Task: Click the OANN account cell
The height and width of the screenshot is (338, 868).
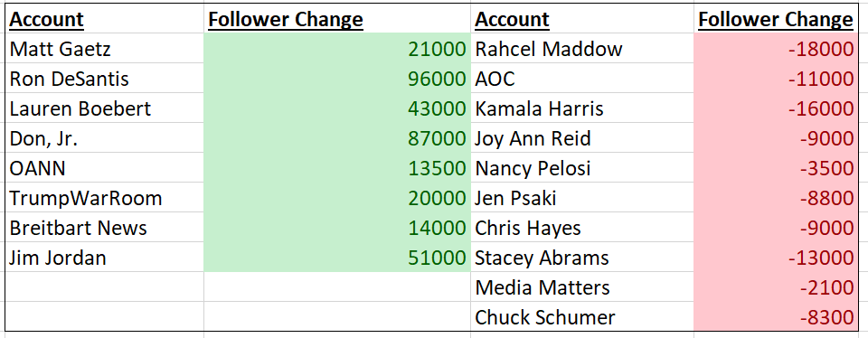Action: [x=105, y=168]
